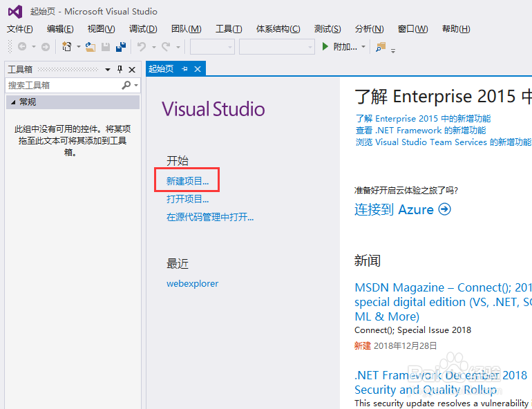
Task: Click 了解 Enterprise 2015 中的新增功能 link
Action: coord(423,118)
